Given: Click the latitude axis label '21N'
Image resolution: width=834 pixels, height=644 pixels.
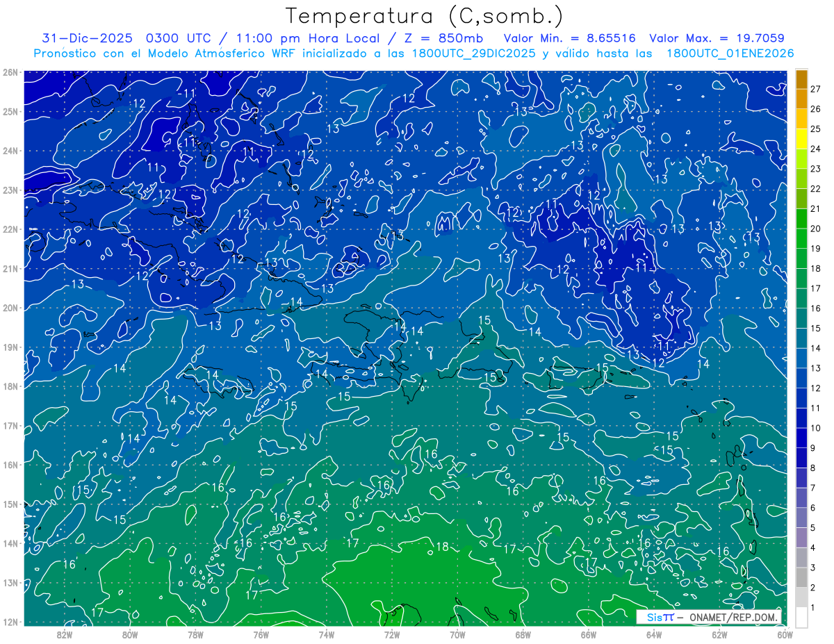Looking at the screenshot, I should (x=10, y=269).
